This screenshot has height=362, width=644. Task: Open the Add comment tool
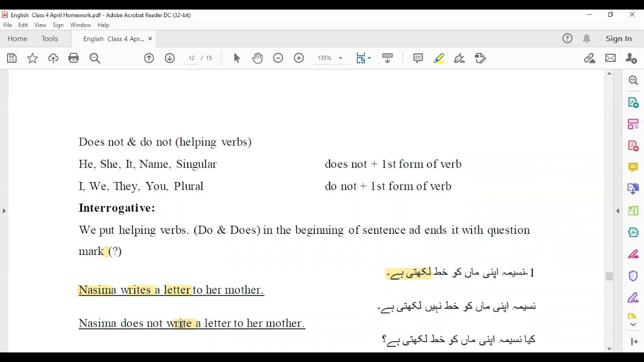(418, 58)
